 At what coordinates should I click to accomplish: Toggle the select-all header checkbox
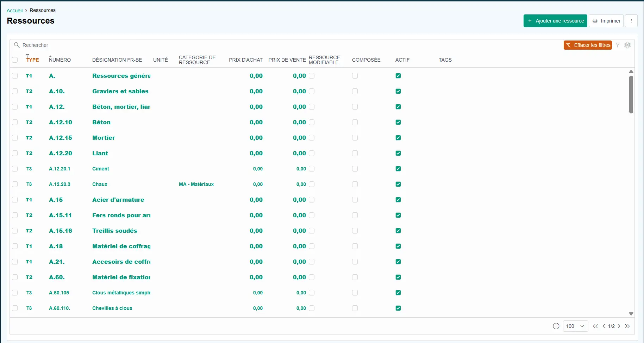[x=15, y=60]
